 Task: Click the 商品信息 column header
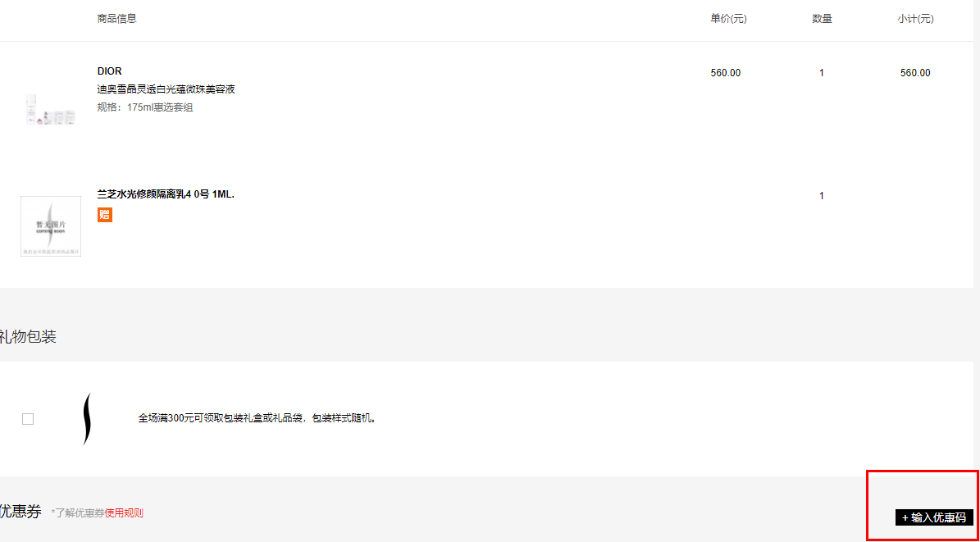click(116, 19)
